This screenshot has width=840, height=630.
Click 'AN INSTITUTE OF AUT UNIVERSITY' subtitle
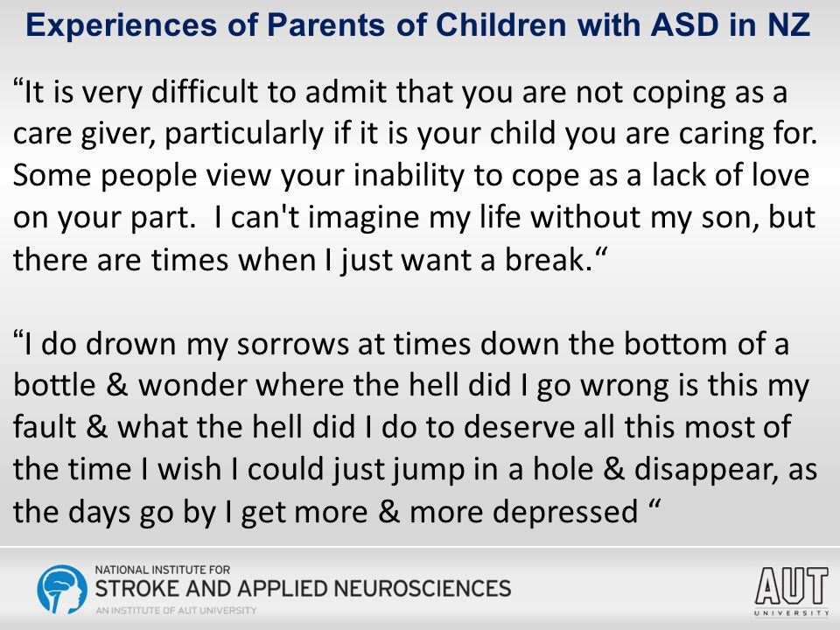tap(176, 610)
